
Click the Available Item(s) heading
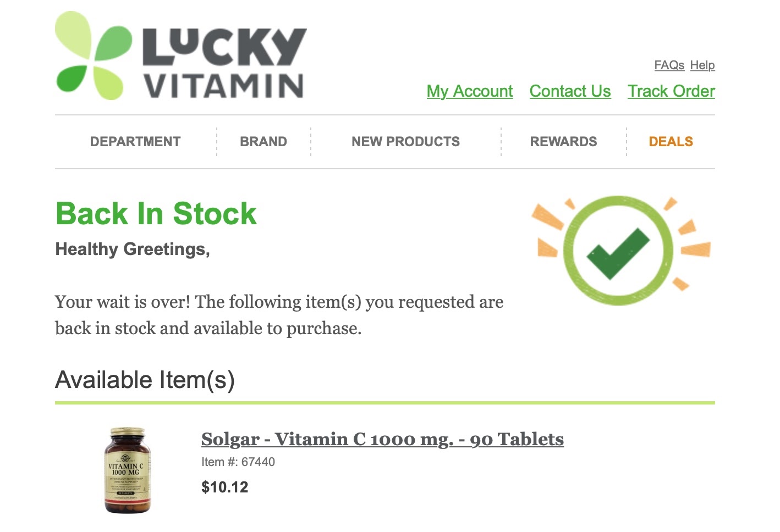tap(145, 380)
